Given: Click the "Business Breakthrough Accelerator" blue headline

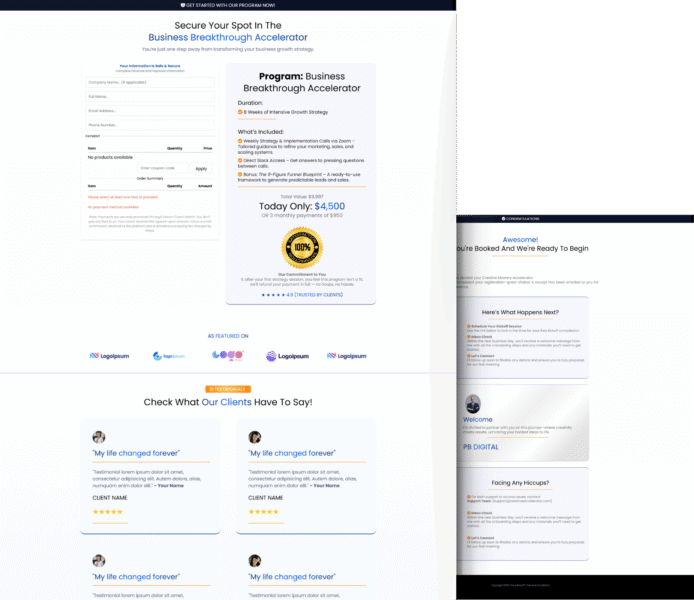Looking at the screenshot, I should click(x=228, y=37).
